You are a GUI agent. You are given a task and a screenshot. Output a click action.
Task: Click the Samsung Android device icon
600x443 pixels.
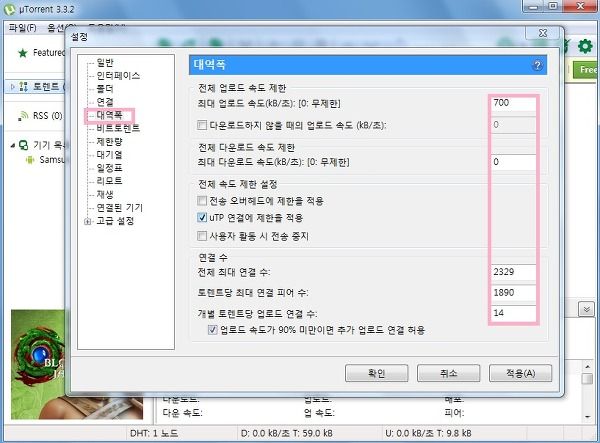30,160
